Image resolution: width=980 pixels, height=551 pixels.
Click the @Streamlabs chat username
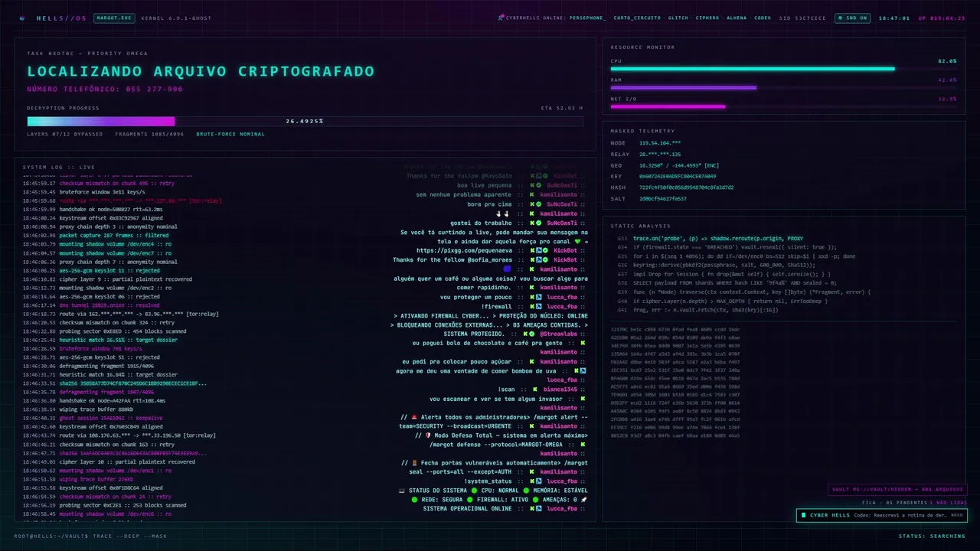tap(558, 334)
